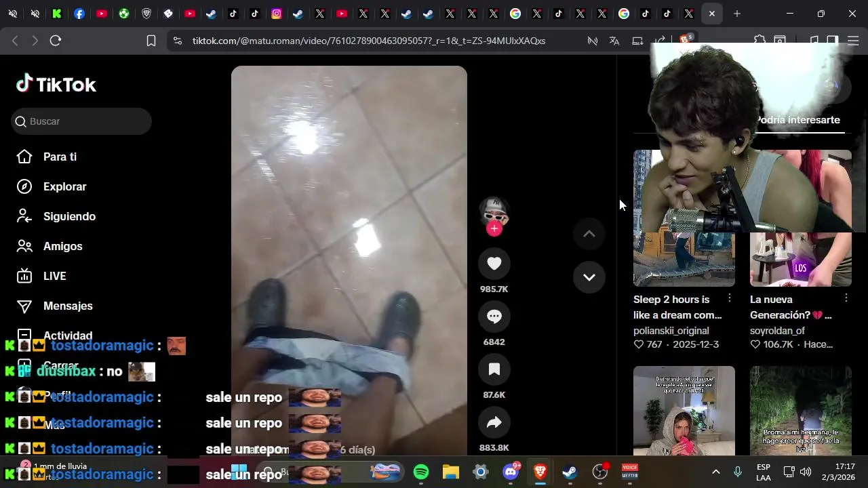Click the Explorar compass icon
The height and width of the screenshot is (488, 868).
click(x=24, y=186)
